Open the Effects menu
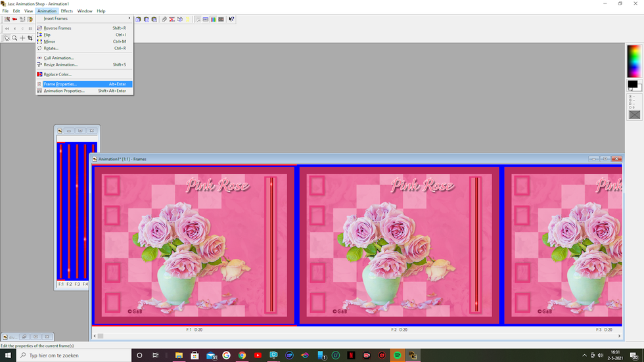644x362 pixels. 66,11
